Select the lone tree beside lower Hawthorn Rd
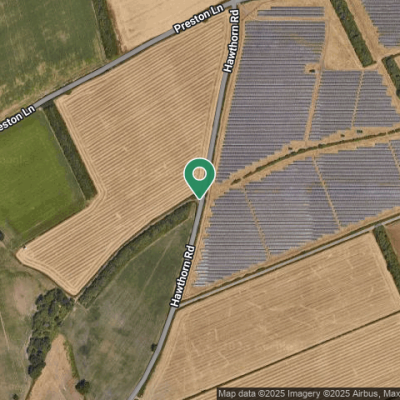 pos(154,347)
